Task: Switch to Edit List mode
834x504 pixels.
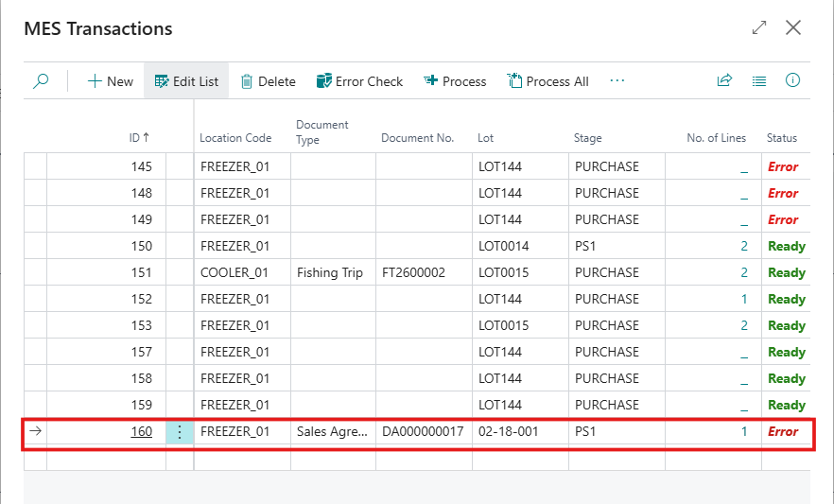Action: click(x=185, y=81)
